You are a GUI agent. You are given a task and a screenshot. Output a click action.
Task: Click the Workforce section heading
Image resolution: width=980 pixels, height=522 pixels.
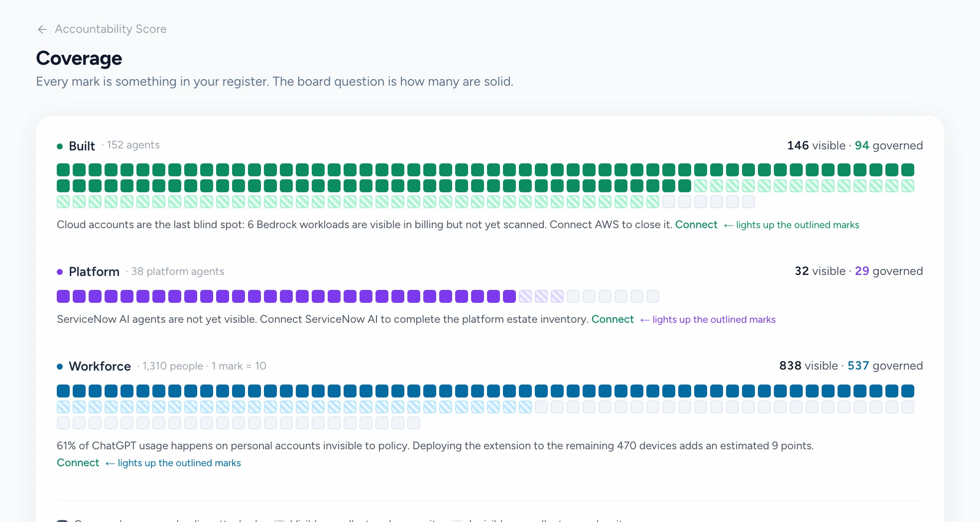[x=100, y=366]
